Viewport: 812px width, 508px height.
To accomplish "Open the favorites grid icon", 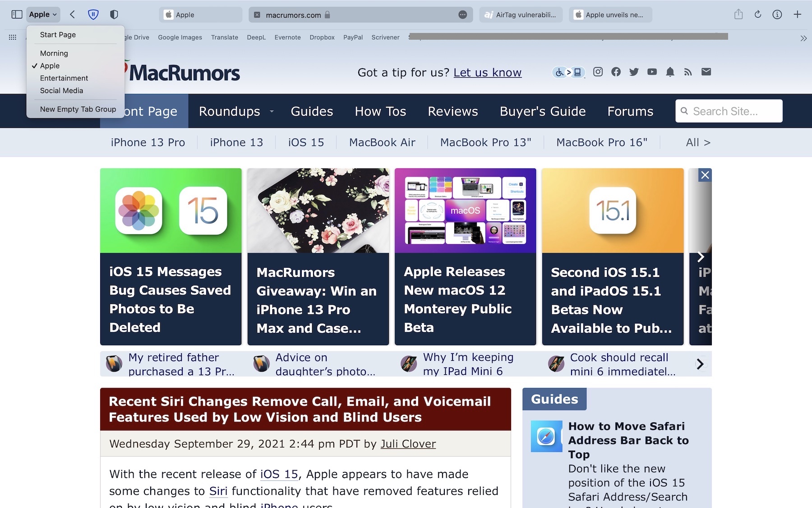I will (x=13, y=37).
